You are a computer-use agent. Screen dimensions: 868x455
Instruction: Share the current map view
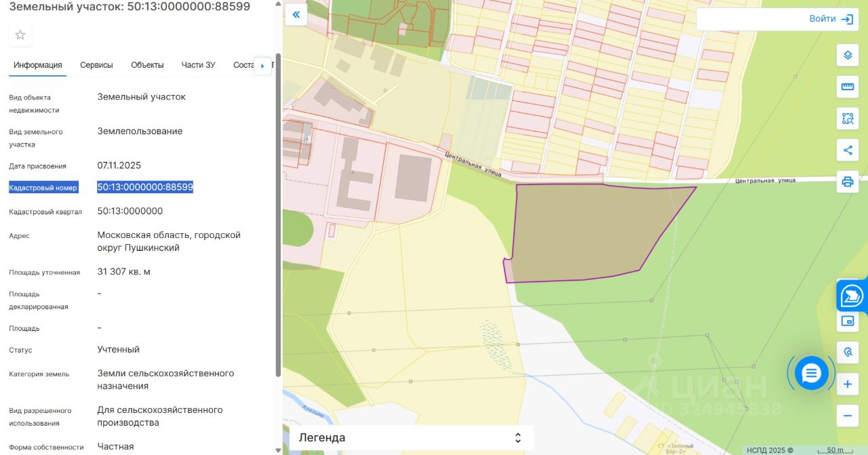pos(847,151)
